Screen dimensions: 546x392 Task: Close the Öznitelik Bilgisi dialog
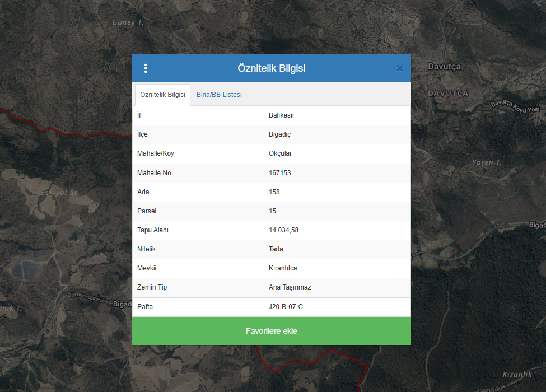tap(400, 68)
